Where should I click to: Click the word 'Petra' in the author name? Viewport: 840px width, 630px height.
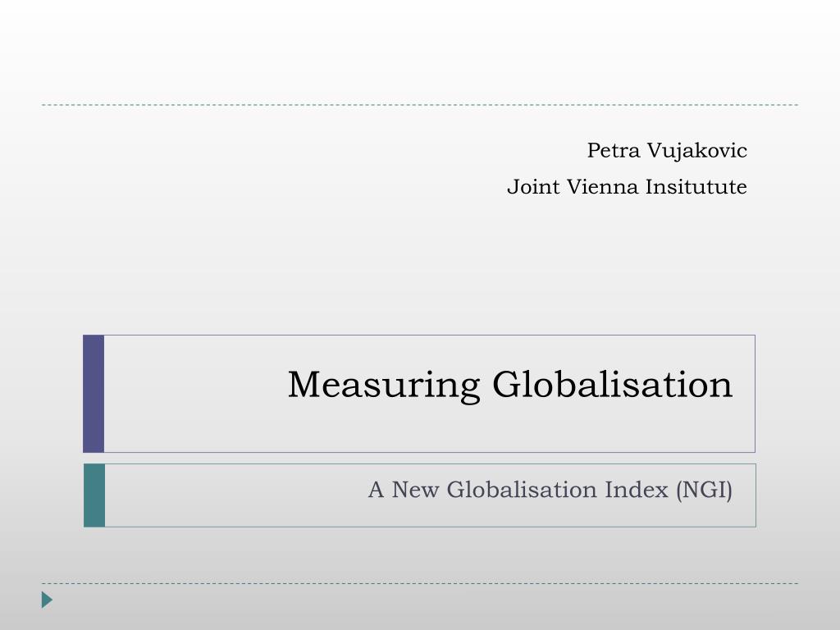tap(614, 151)
